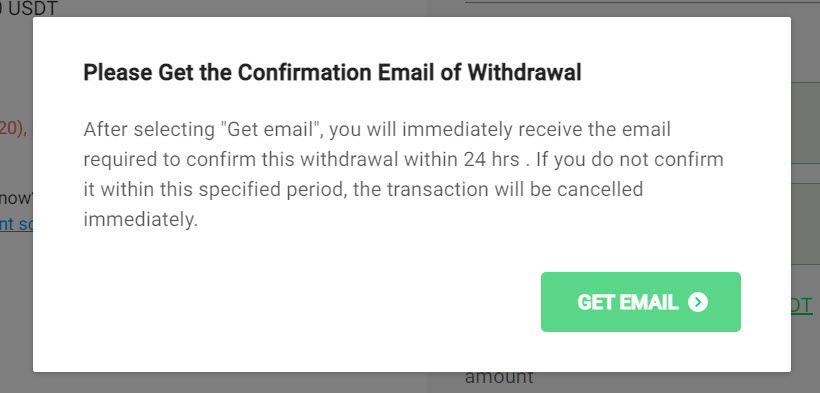This screenshot has height=393, width=820.
Task: Click the dialog title about Confirmation Email of Withdrawal
Action: [332, 73]
